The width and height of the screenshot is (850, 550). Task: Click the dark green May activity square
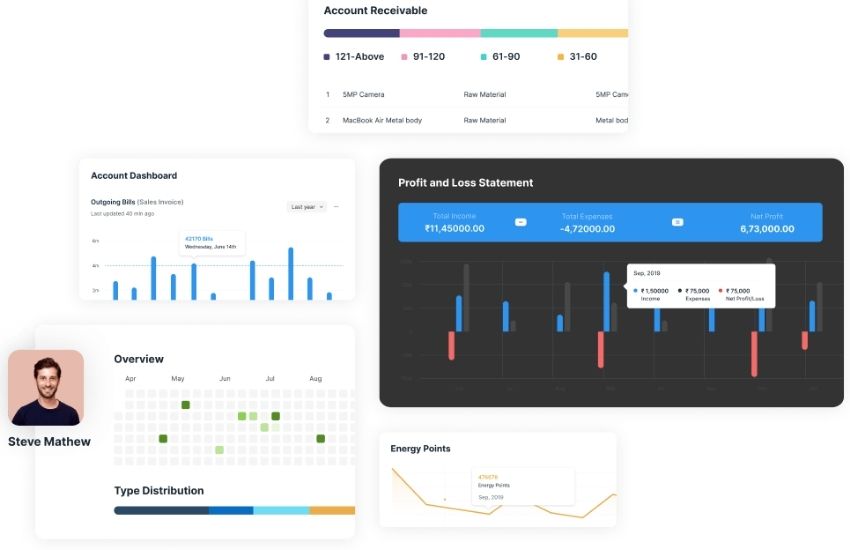(185, 405)
